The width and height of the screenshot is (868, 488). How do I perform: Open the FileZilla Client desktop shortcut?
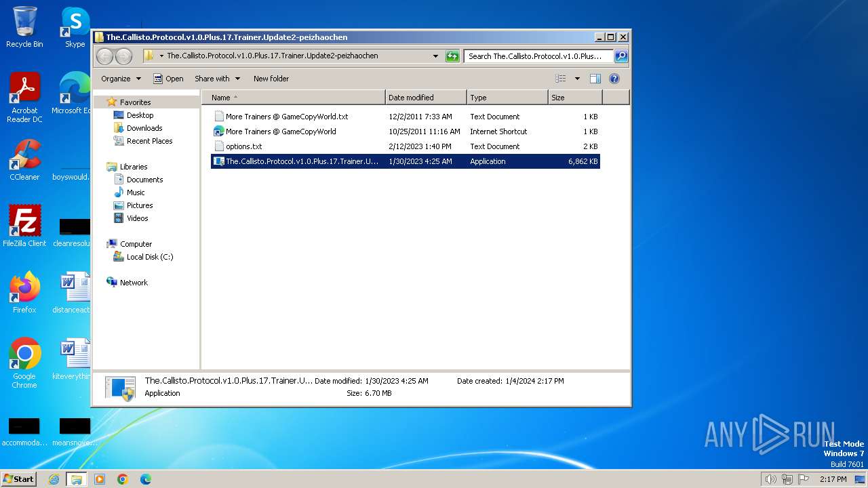point(24,226)
